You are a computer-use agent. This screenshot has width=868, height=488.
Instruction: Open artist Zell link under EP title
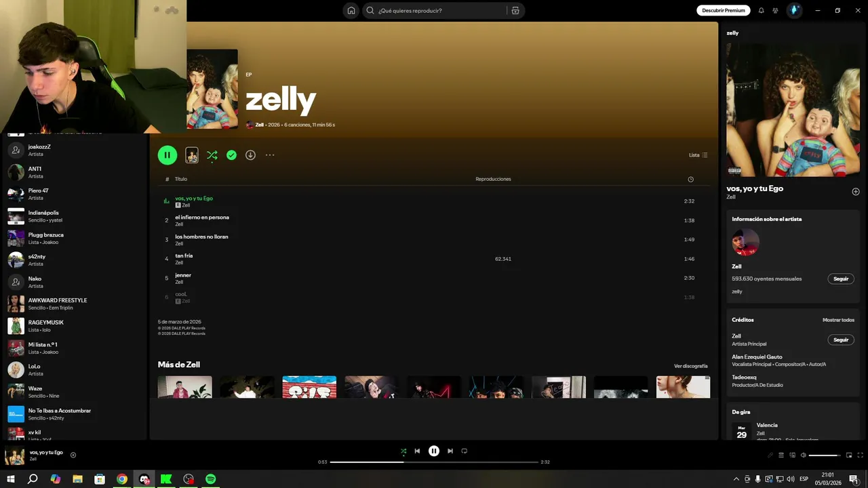coord(260,125)
